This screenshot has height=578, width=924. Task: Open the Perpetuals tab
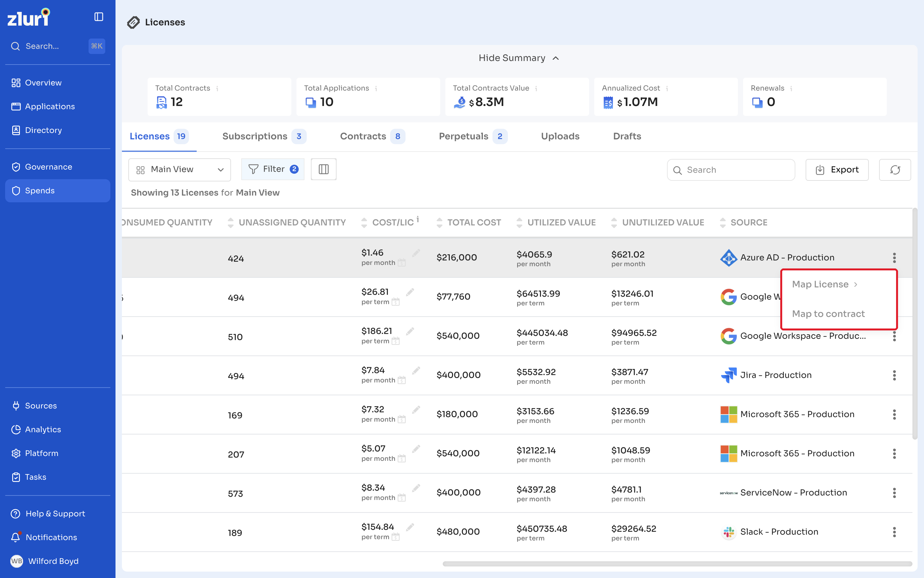coord(473,136)
